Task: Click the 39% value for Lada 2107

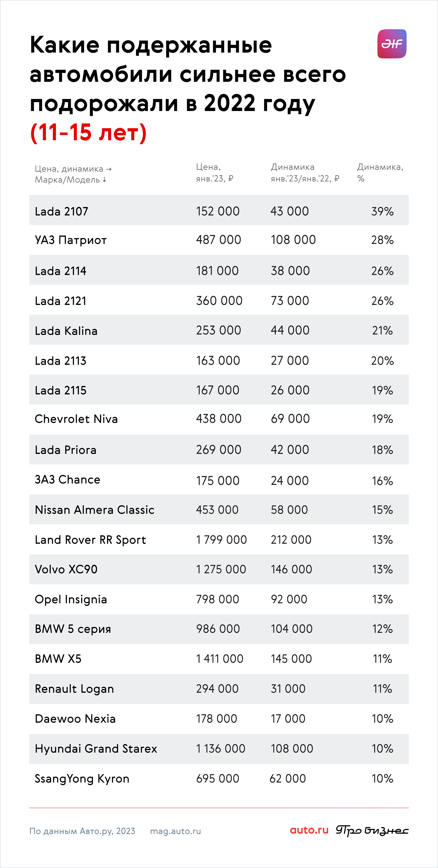Action: coord(382,211)
